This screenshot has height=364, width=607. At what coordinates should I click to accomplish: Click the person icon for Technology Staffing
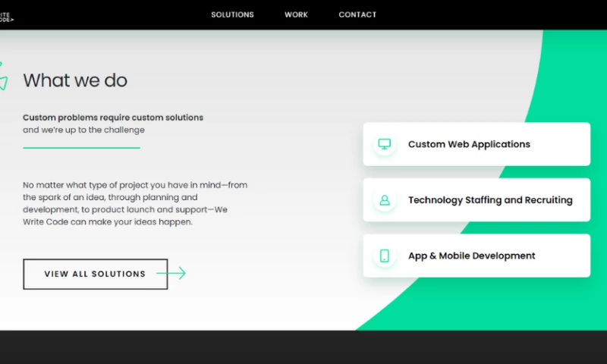click(x=385, y=200)
